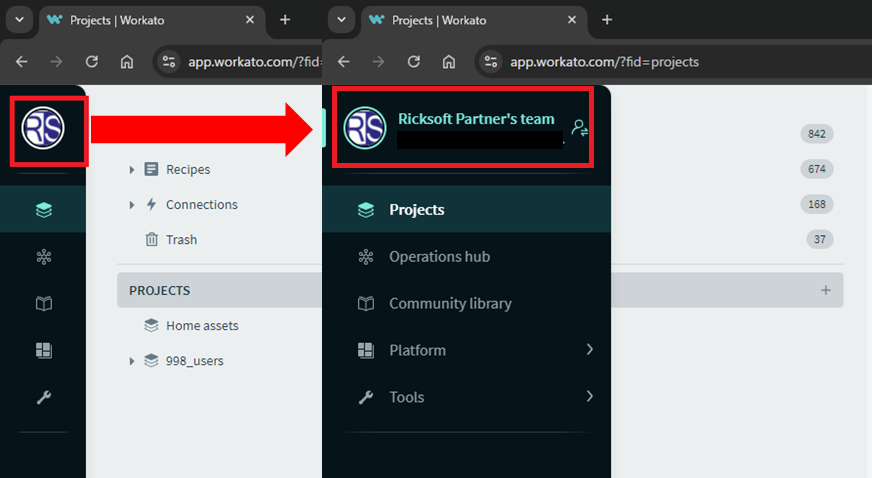Expand the 998_users project arrow
872x478 pixels.
click(x=132, y=361)
